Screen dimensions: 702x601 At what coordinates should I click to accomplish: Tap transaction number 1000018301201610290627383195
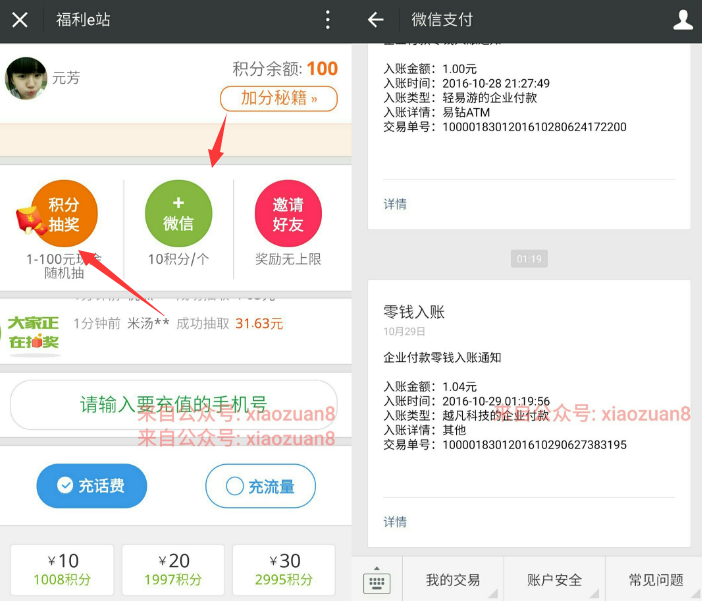pyautogui.click(x=535, y=445)
